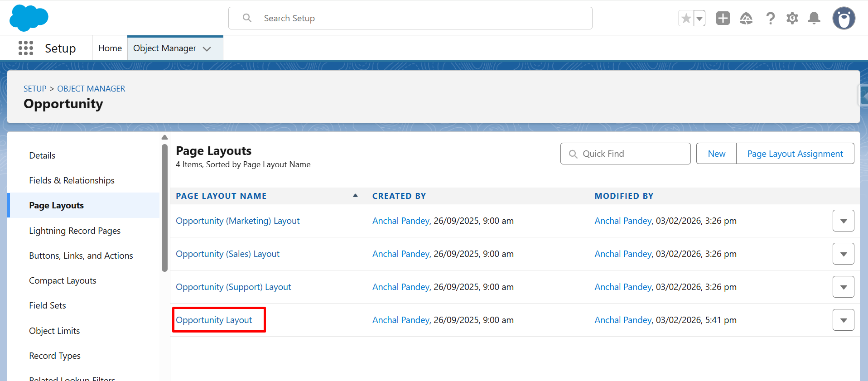Open row actions for Opportunity Layout
The image size is (868, 381).
[843, 320]
